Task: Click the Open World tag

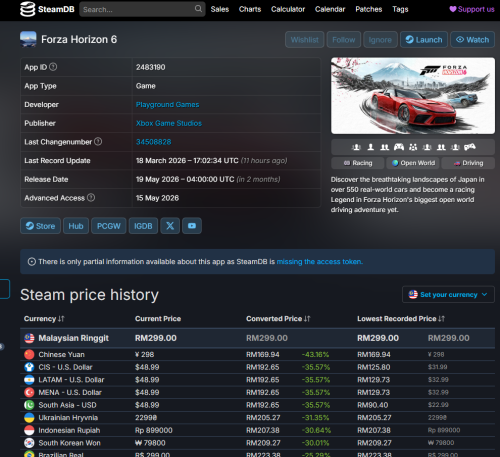Action: pos(413,163)
